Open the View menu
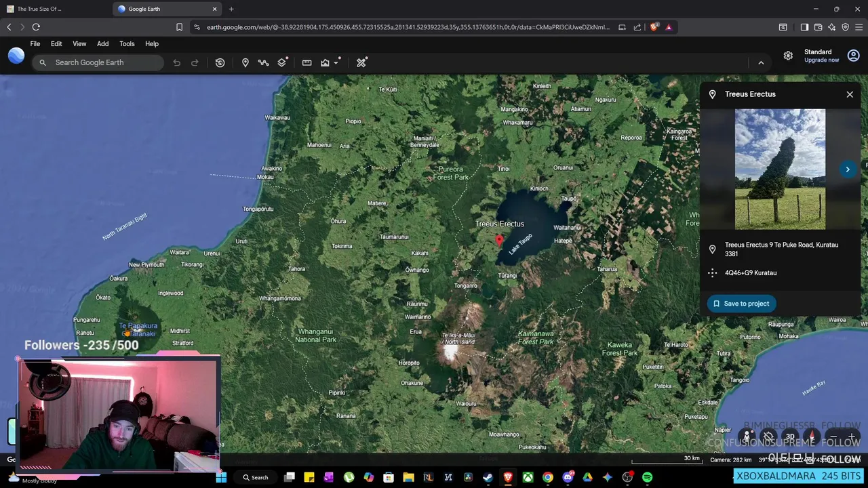868x488 pixels. [79, 43]
